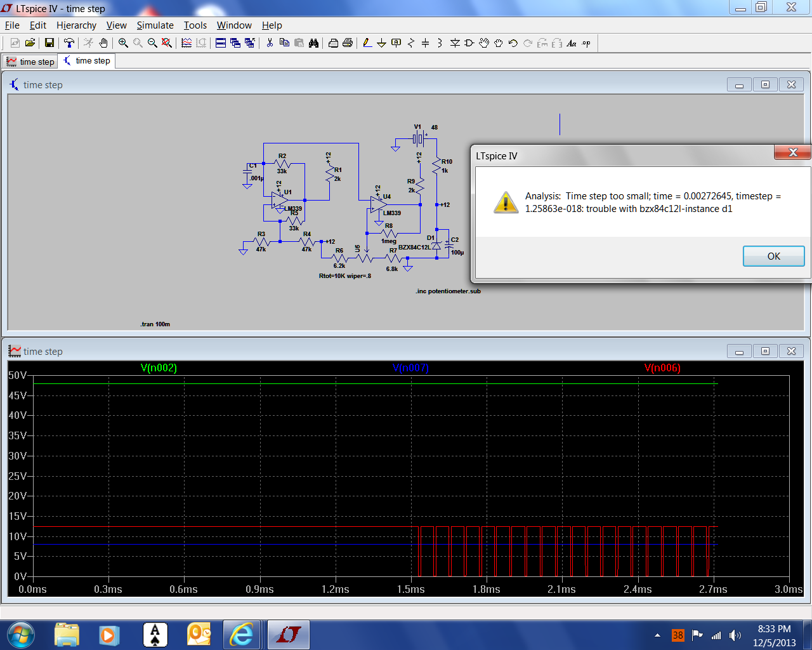Select the scissors cut tool

[270, 43]
